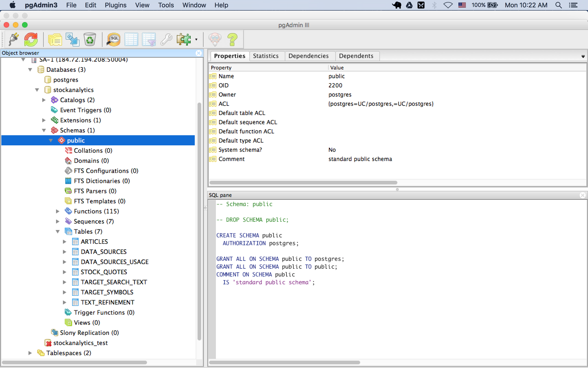This screenshot has width=588, height=368.
Task: Open the File menu
Action: tap(71, 5)
